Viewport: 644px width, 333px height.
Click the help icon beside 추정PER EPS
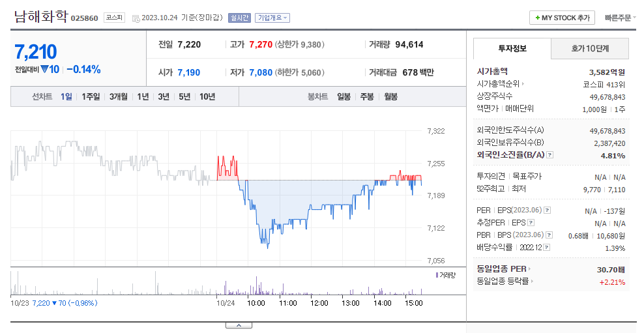coord(531,223)
